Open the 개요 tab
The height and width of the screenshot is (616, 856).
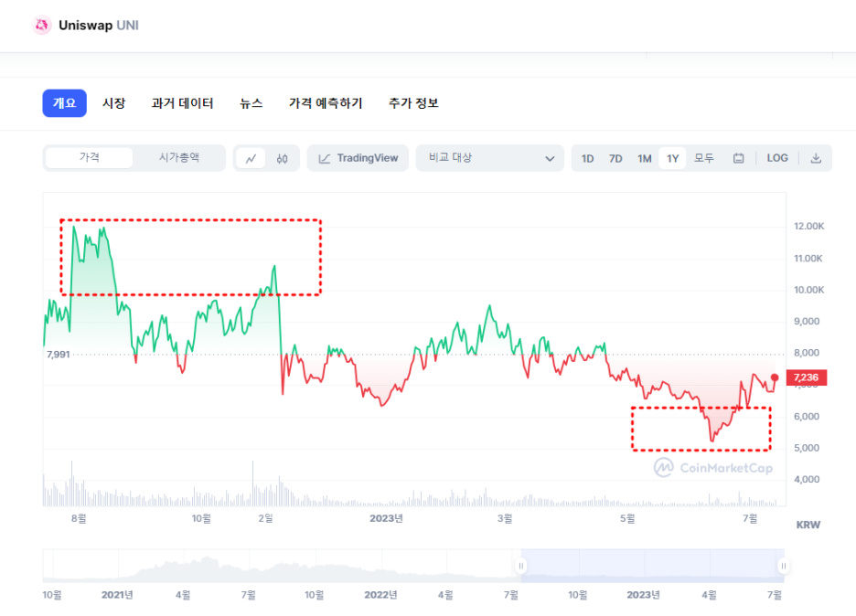[x=64, y=103]
